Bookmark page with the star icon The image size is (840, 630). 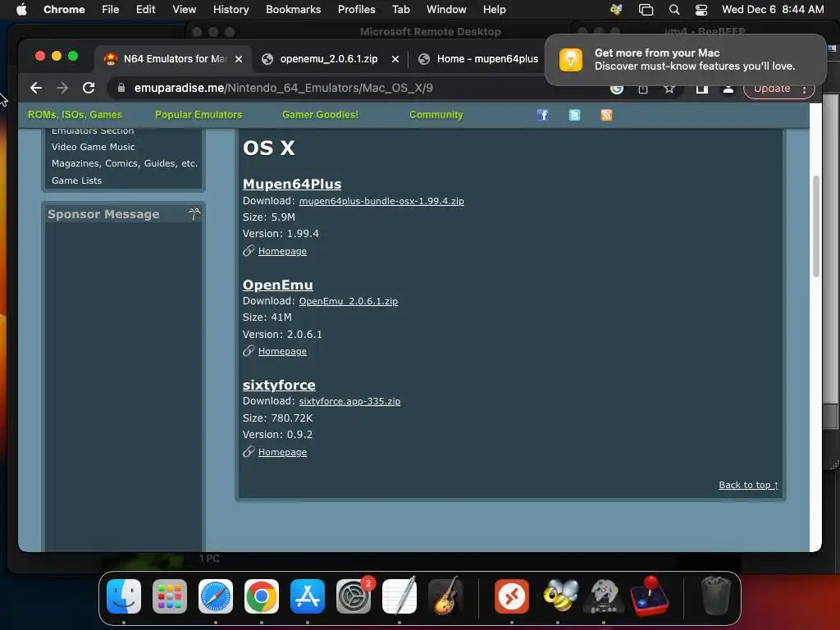(669, 89)
